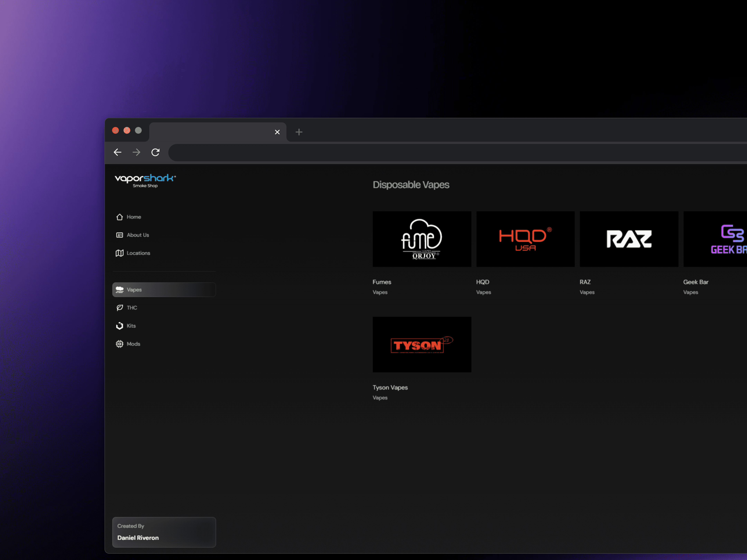
Task: Click the Mods chip icon
Action: point(119,344)
